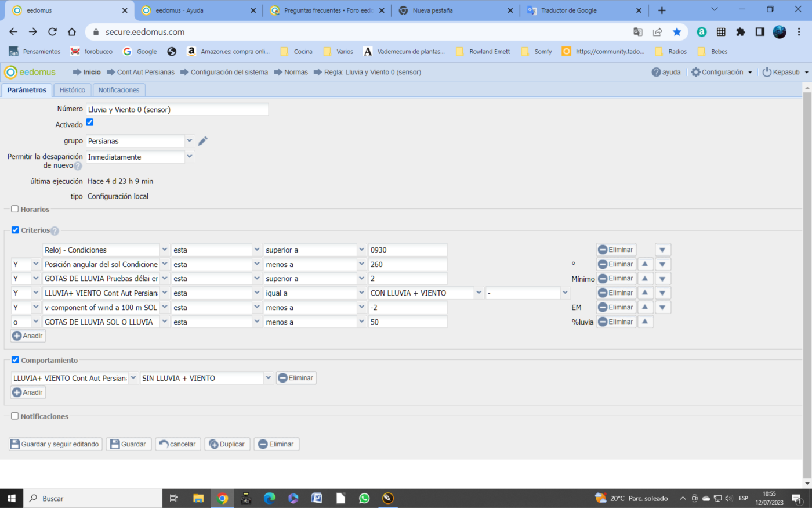Click the share page icon in the address bar
Viewport: 812px width, 508px height.
click(658, 32)
